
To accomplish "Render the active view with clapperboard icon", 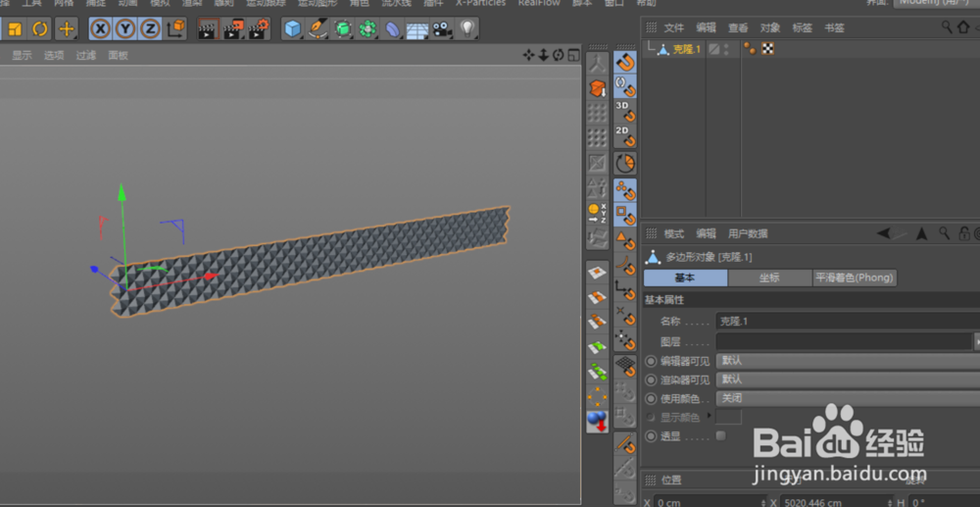I will [x=208, y=28].
